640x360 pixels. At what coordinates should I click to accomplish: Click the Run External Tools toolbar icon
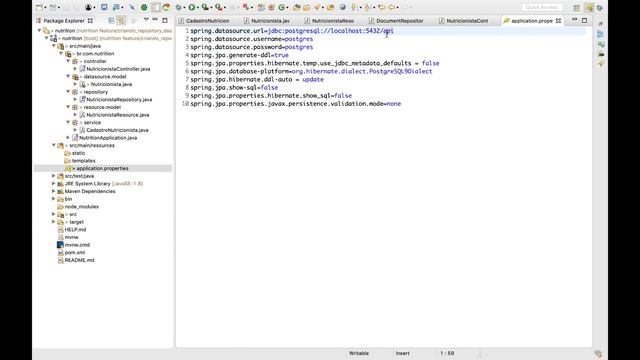click(219, 7)
